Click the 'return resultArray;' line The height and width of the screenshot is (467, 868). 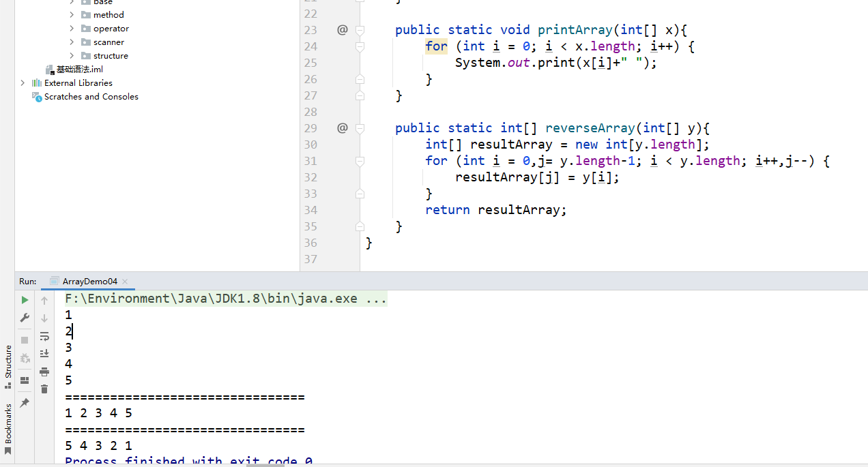(496, 210)
